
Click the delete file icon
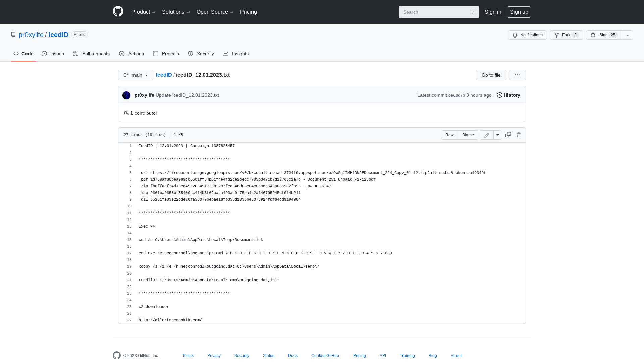518,135
